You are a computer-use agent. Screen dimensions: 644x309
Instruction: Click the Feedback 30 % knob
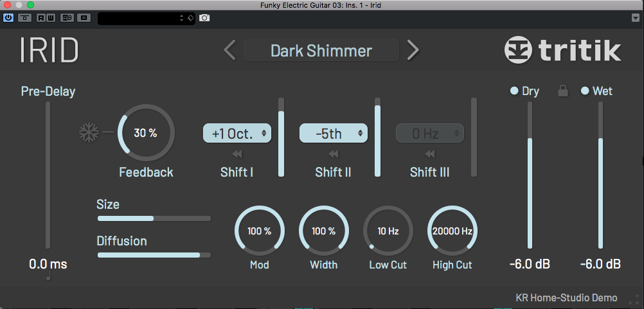coord(145,133)
